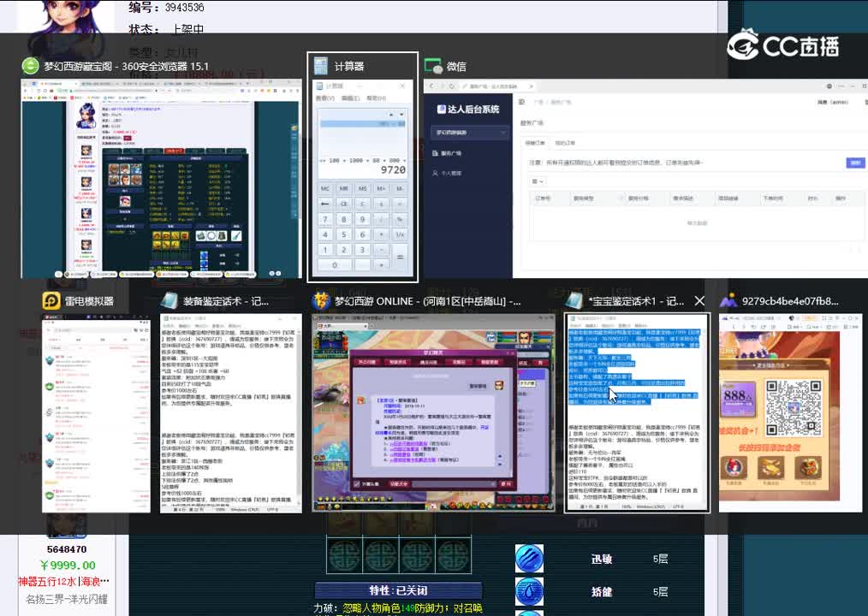The image size is (868, 616).
Task: Switch to the 装备鉴定话术 Notepad thumbnail
Action: click(x=231, y=413)
